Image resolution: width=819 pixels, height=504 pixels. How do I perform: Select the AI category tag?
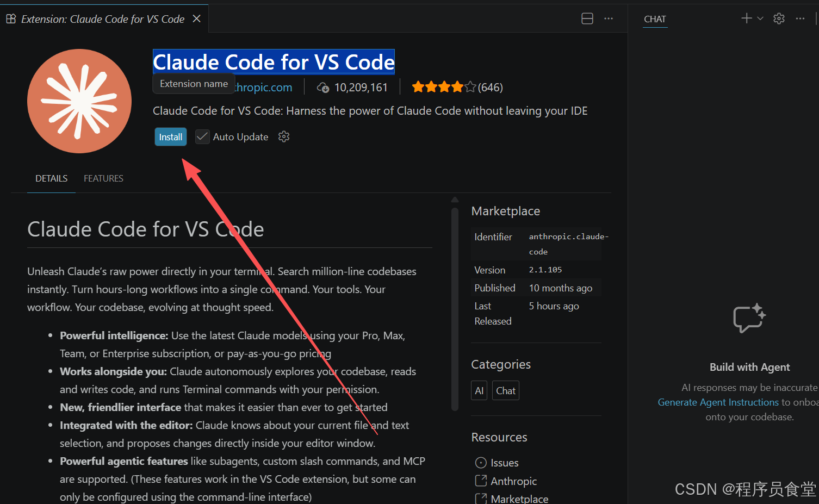tap(479, 390)
